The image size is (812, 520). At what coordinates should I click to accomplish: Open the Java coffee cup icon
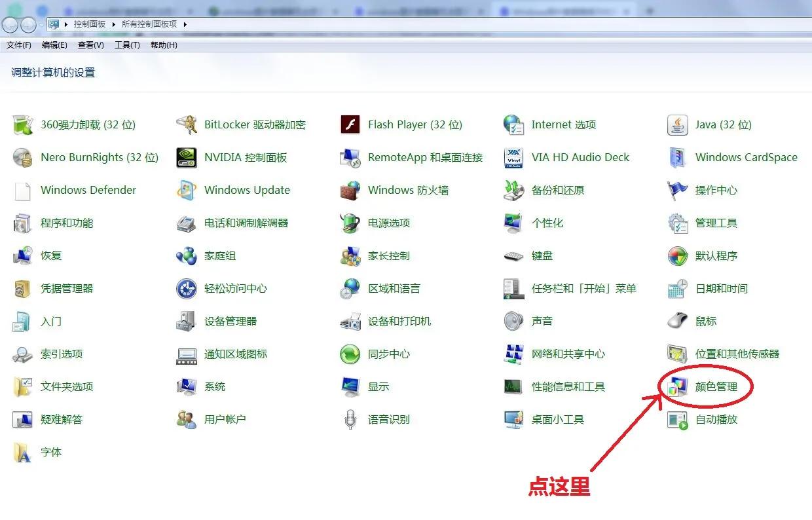click(678, 124)
